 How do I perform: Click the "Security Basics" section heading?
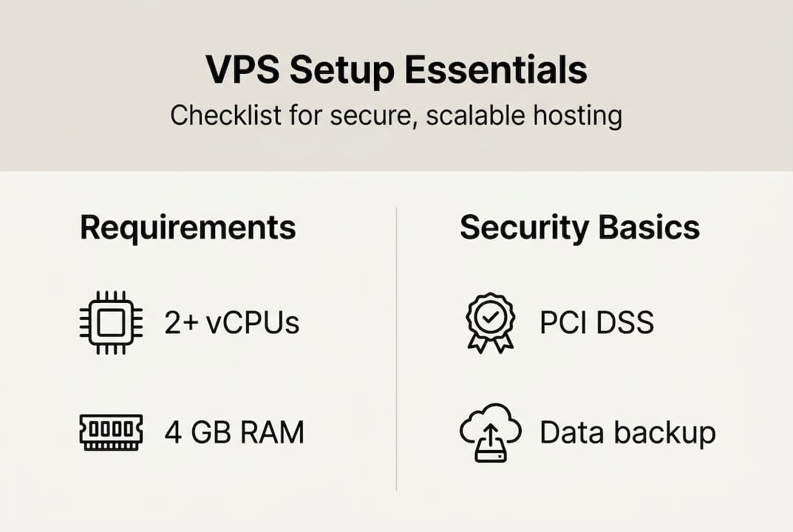(579, 228)
